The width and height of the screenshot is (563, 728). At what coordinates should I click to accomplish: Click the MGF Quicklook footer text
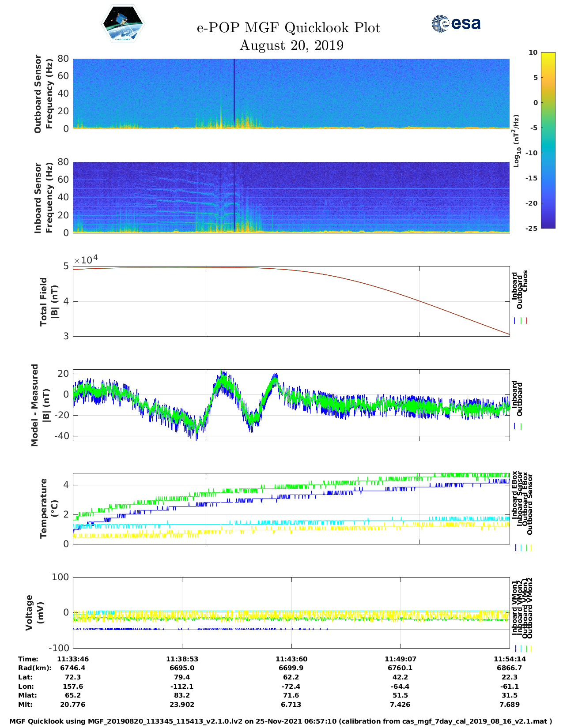281,721
